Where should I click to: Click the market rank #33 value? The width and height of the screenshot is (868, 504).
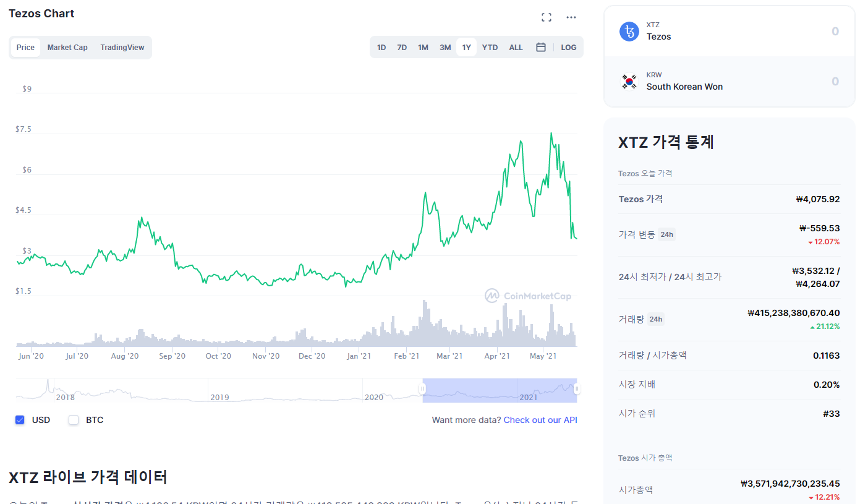pos(832,414)
